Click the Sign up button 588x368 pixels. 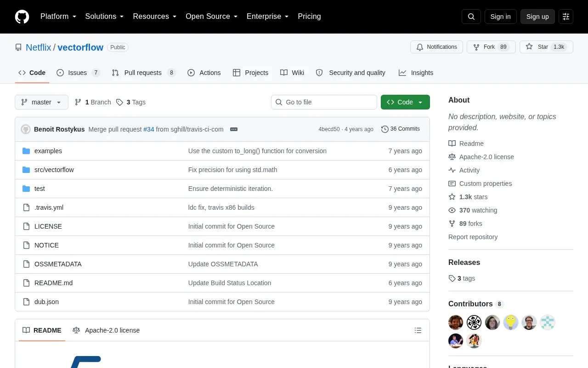coord(537,17)
